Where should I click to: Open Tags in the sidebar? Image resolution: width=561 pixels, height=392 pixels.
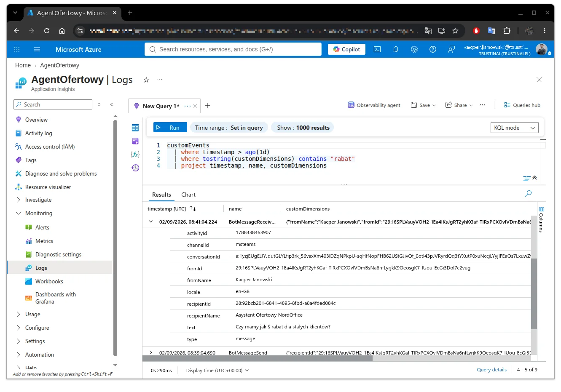[31, 160]
